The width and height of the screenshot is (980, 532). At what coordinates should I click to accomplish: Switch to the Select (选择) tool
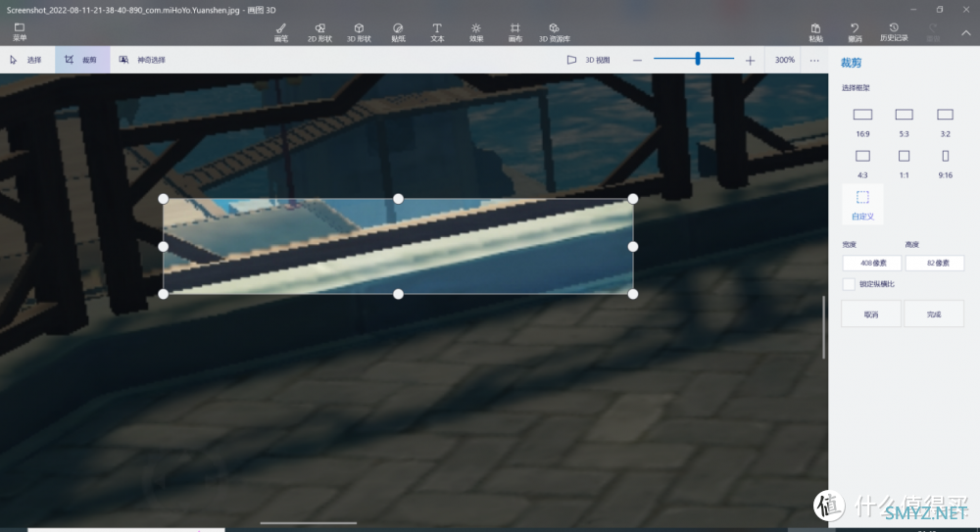pos(26,60)
